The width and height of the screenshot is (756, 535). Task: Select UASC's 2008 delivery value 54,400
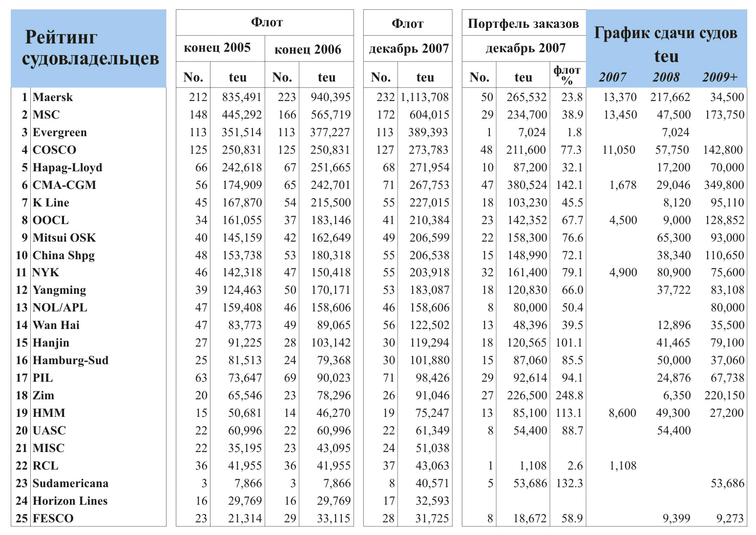coord(673,431)
